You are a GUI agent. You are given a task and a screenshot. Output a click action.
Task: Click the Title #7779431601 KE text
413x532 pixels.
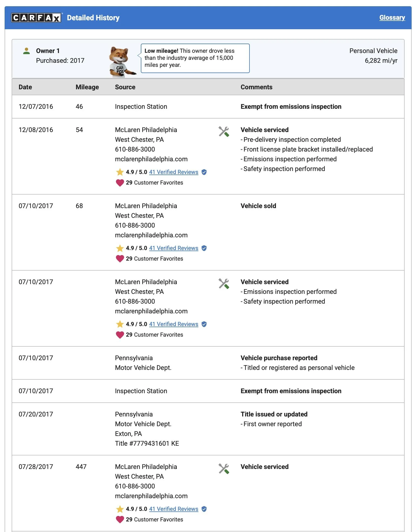(x=147, y=444)
